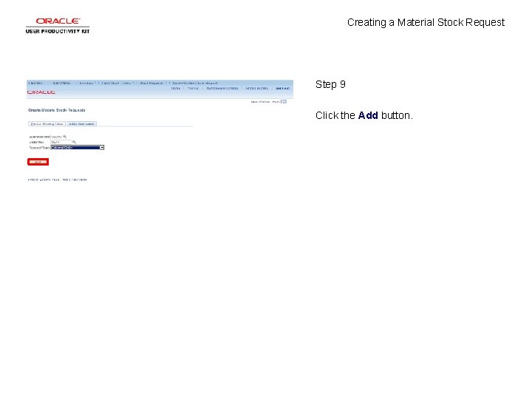The height and width of the screenshot is (399, 532).
Task: Click the Create/Update Stock Request breadcrumb
Action: tap(195, 83)
